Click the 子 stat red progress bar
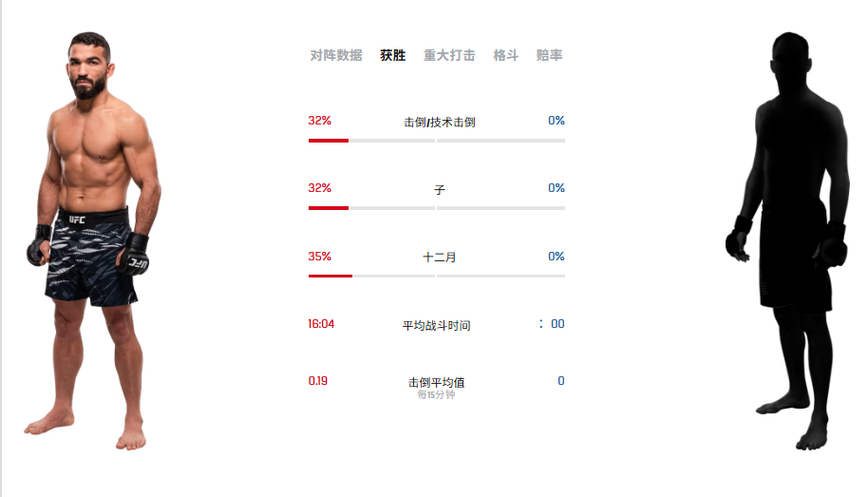868x497 pixels. point(329,208)
